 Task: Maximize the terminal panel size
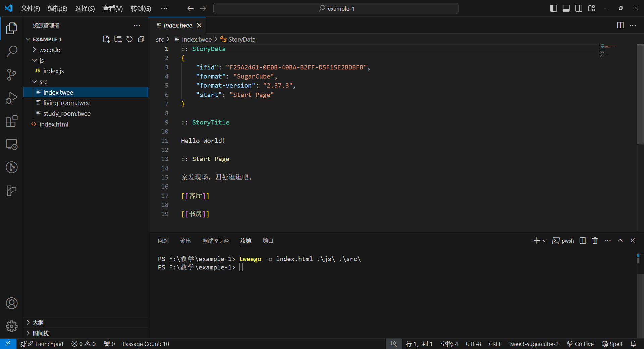(620, 241)
